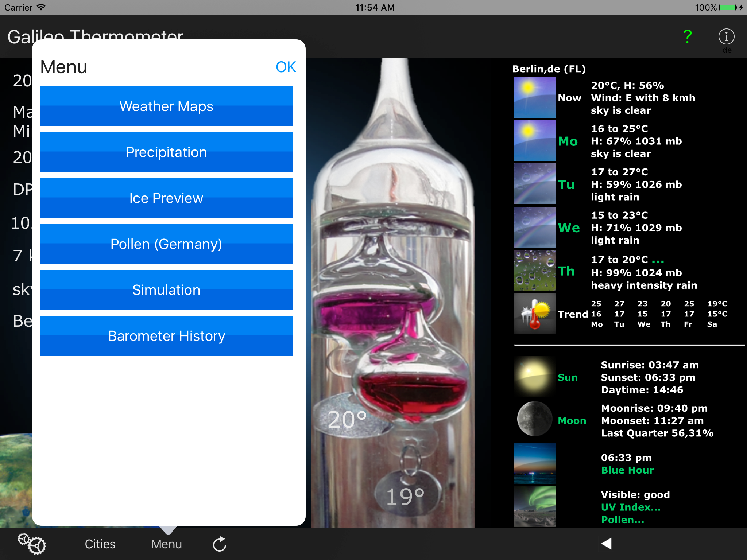Viewport: 747px width, 560px height.
Task: Select the Weather Maps menu entry
Action: (166, 106)
